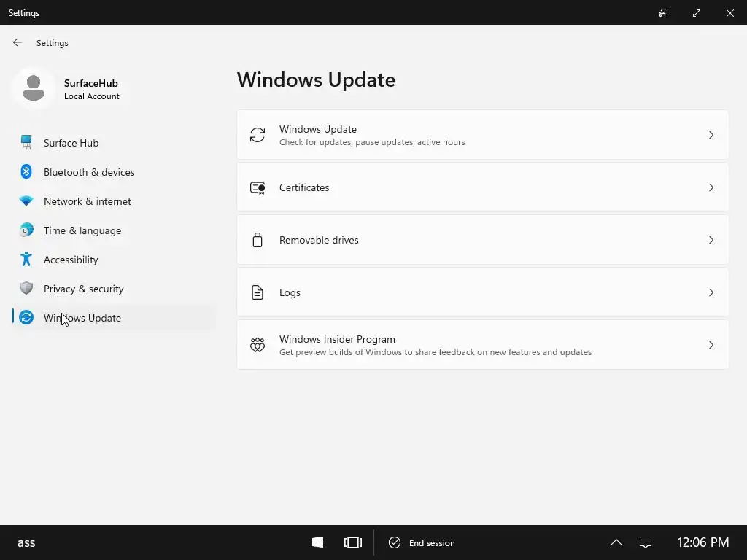The image size is (747, 560).
Task: Open Removable drives settings
Action: (x=483, y=240)
